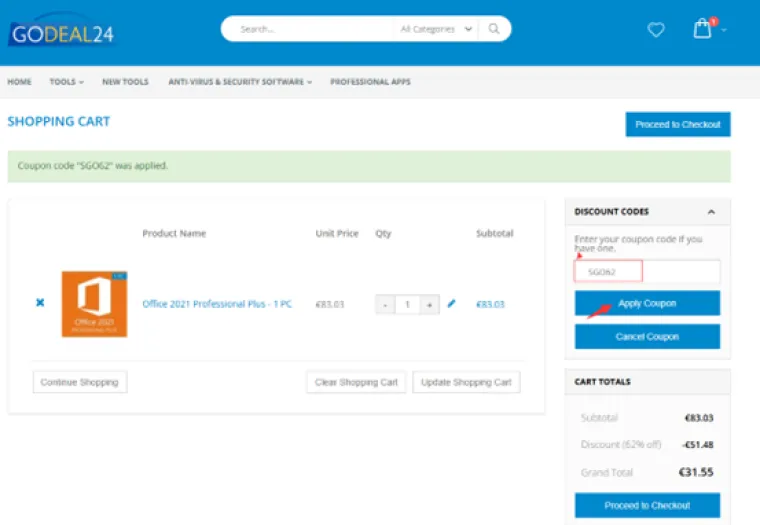The image size is (760, 525).
Task: Click the Grand Total €31.55 value
Action: [696, 472]
